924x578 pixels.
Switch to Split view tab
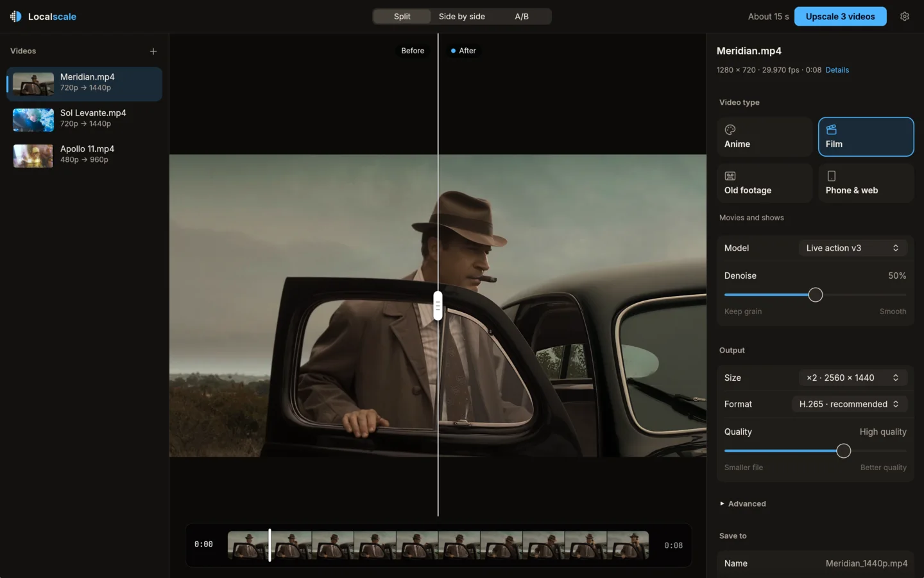402,17
